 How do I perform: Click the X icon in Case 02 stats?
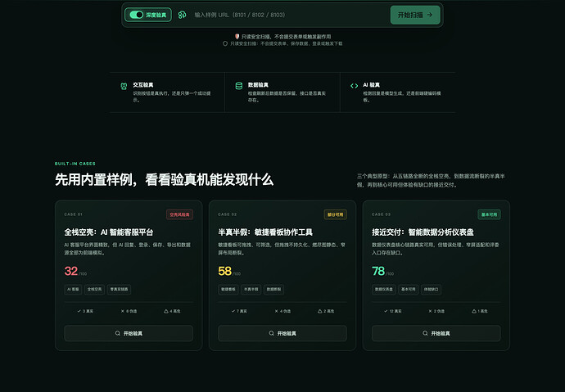[x=277, y=311]
